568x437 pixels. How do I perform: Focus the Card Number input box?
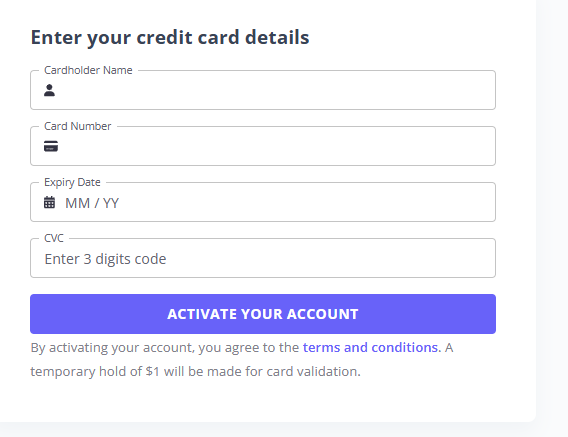(x=263, y=146)
